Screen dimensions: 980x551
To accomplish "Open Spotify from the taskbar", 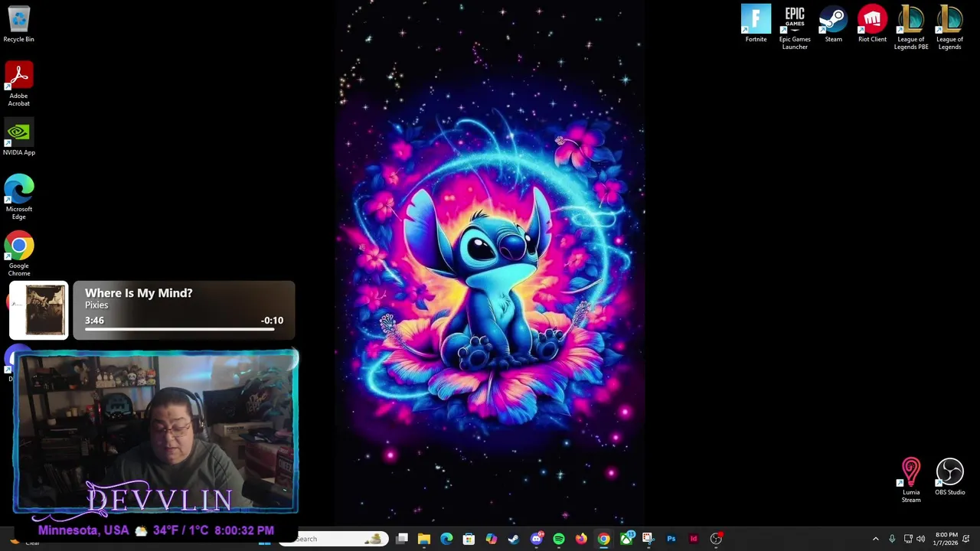I will click(559, 539).
